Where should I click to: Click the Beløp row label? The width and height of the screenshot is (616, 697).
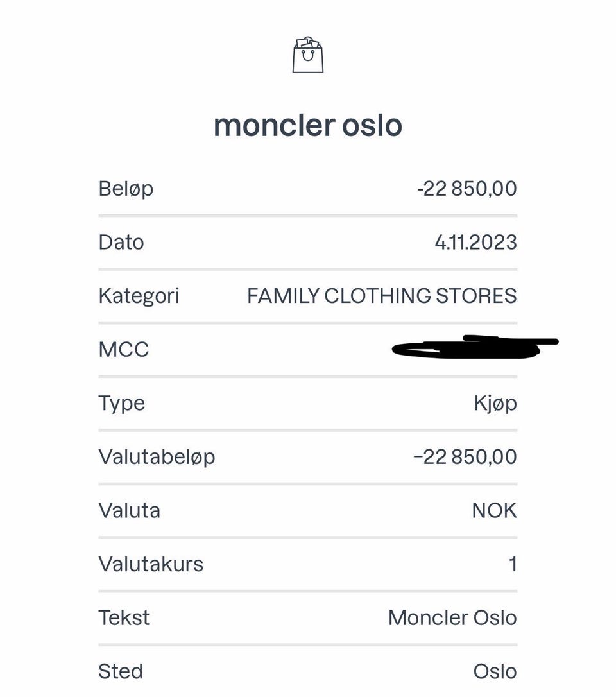pos(126,189)
